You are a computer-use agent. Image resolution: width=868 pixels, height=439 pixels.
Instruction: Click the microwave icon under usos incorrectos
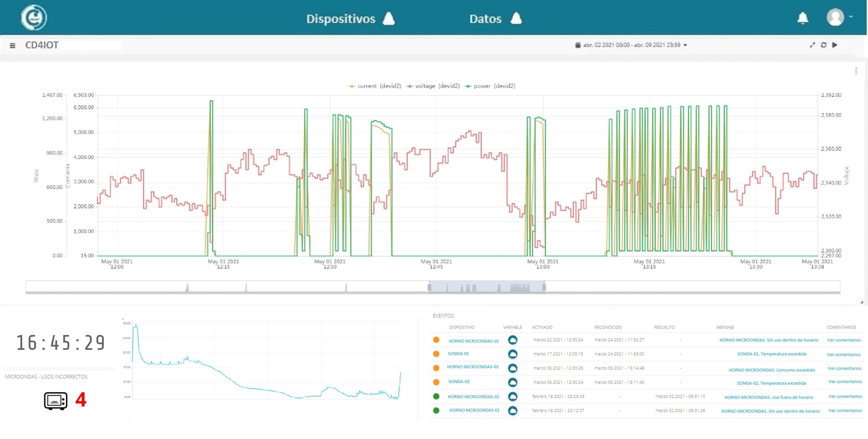56,401
